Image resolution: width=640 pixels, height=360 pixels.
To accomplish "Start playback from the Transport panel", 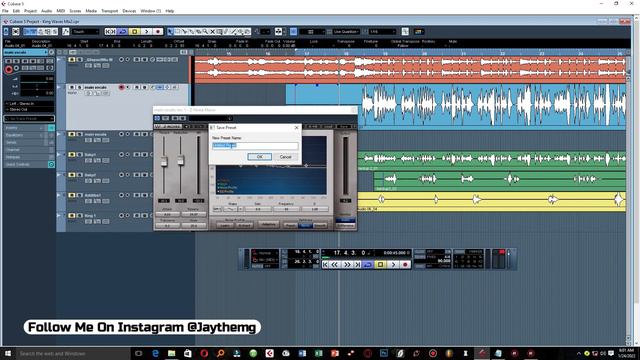I will pos(393,264).
